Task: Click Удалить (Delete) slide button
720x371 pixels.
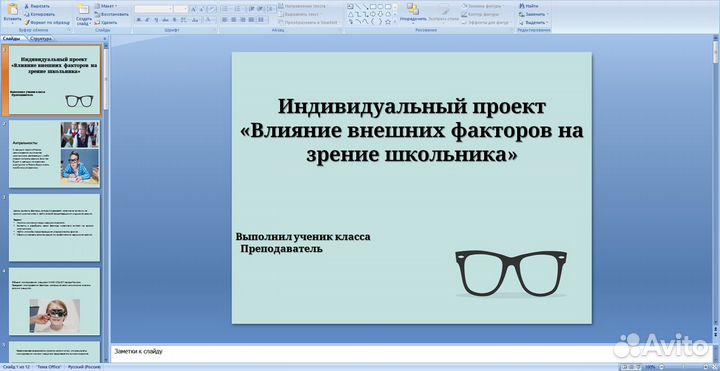Action: click(106, 22)
